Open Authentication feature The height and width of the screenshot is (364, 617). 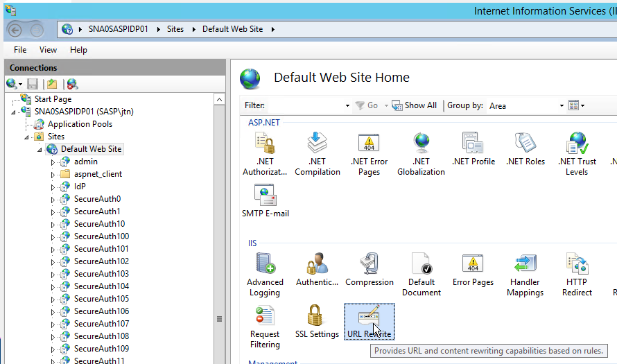click(x=317, y=270)
